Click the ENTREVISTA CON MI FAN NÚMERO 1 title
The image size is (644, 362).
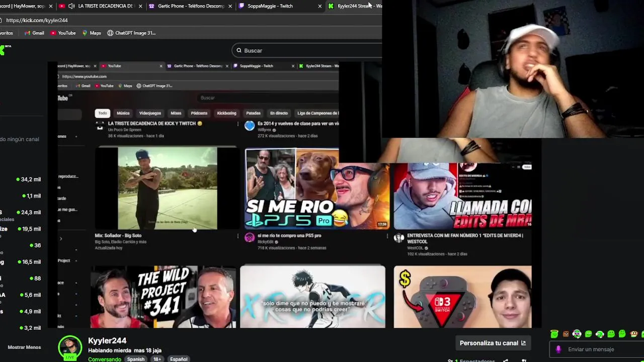465,238
